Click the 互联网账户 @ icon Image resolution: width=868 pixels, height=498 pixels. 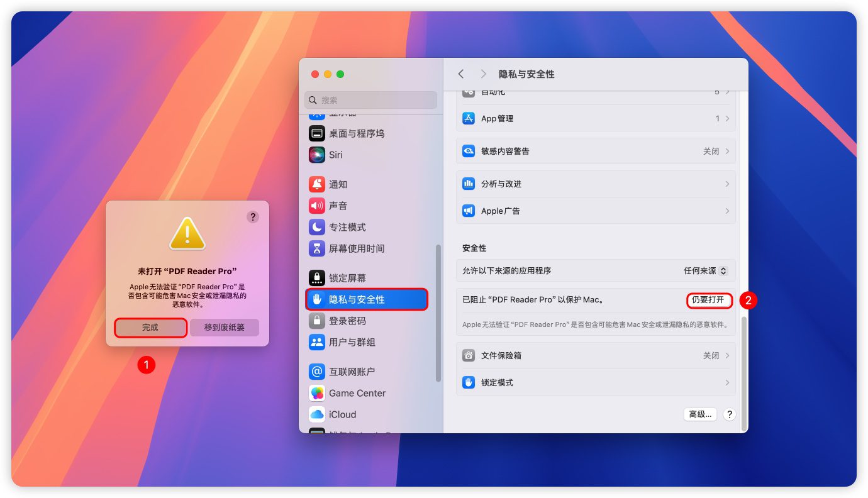(x=317, y=372)
